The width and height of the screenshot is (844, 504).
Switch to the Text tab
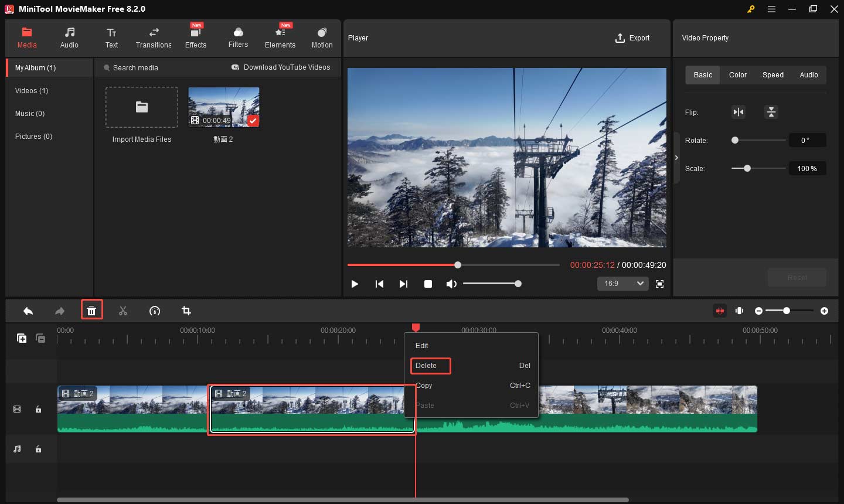[111, 38]
